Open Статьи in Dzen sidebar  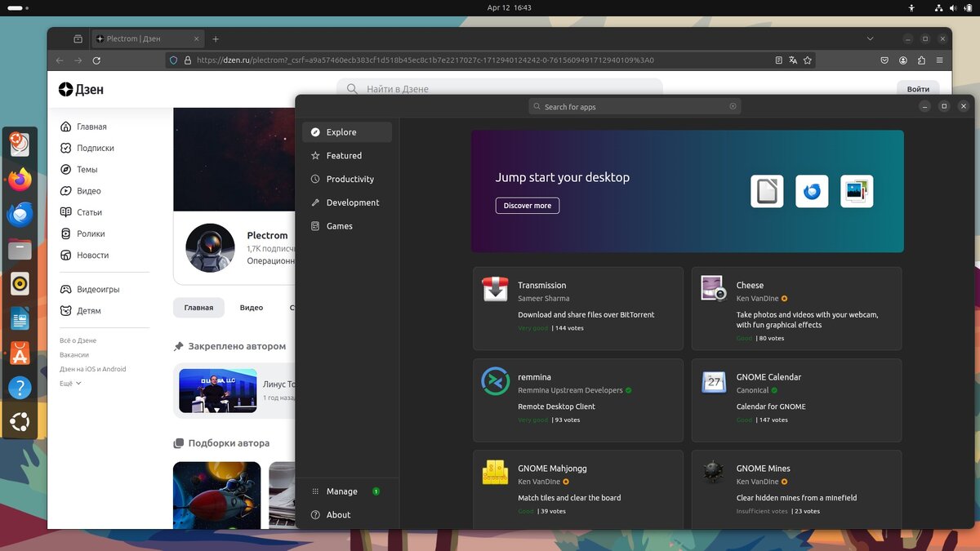click(x=82, y=212)
